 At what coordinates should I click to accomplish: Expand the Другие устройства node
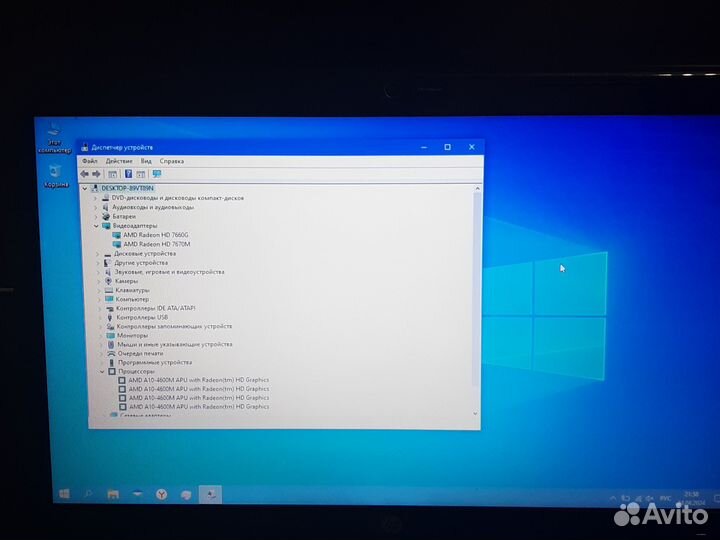98,263
